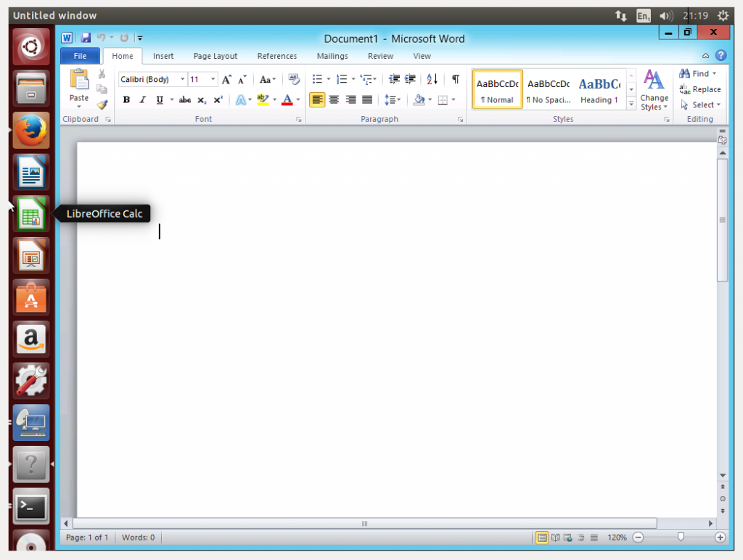Click the Paste clipboard icon
Viewport: 743px width, 560px height.
click(x=78, y=80)
